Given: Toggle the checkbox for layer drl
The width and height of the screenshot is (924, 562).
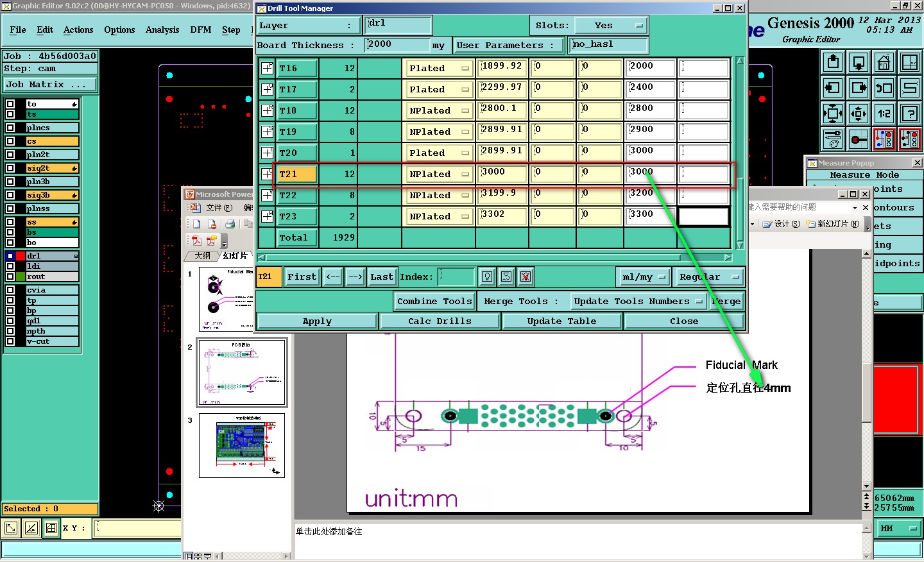Looking at the screenshot, I should [x=10, y=256].
